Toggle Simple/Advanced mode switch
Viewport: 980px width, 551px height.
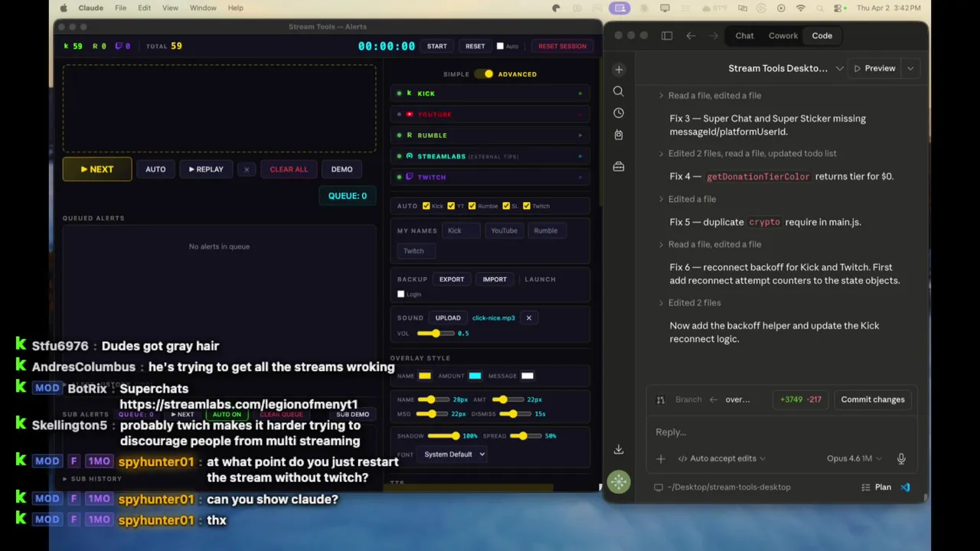pos(485,74)
